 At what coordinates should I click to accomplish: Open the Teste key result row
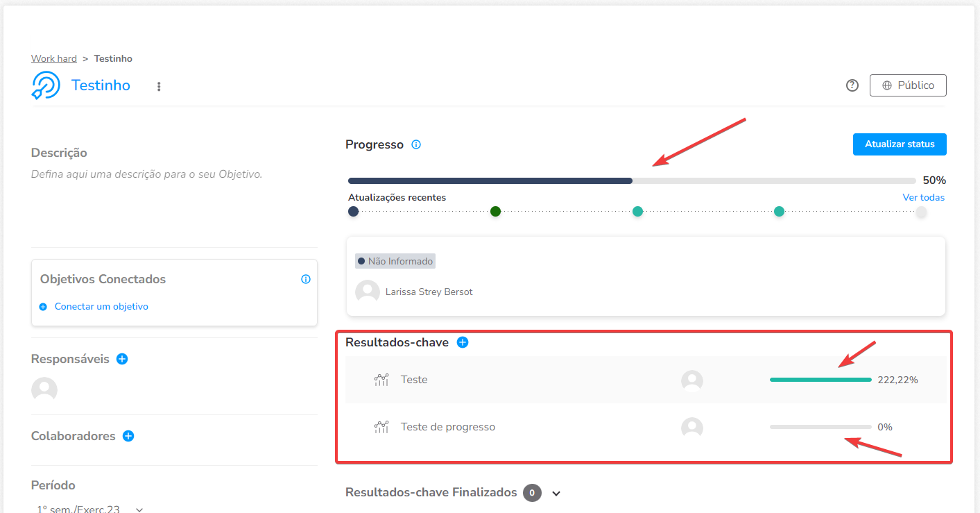(x=645, y=380)
